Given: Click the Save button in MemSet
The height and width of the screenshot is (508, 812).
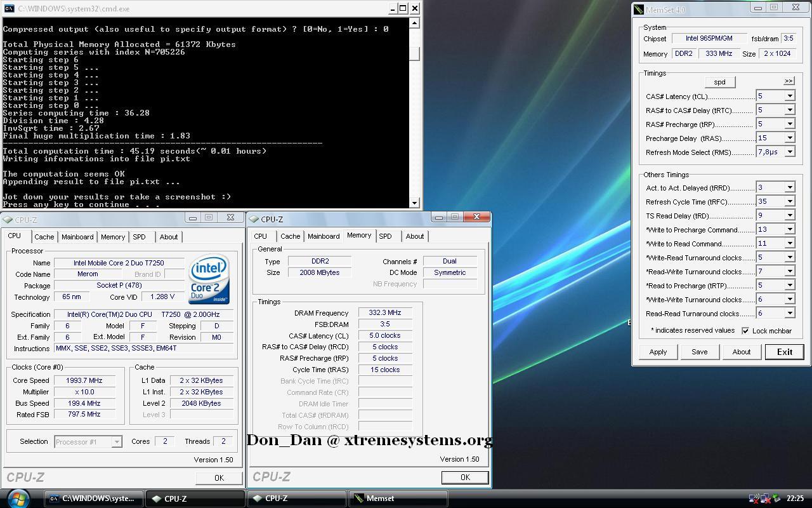Looking at the screenshot, I should pyautogui.click(x=700, y=352).
